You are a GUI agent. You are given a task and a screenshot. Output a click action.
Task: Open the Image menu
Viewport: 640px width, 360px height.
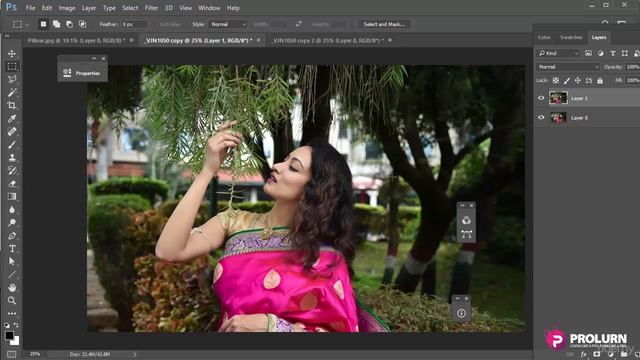[67, 8]
